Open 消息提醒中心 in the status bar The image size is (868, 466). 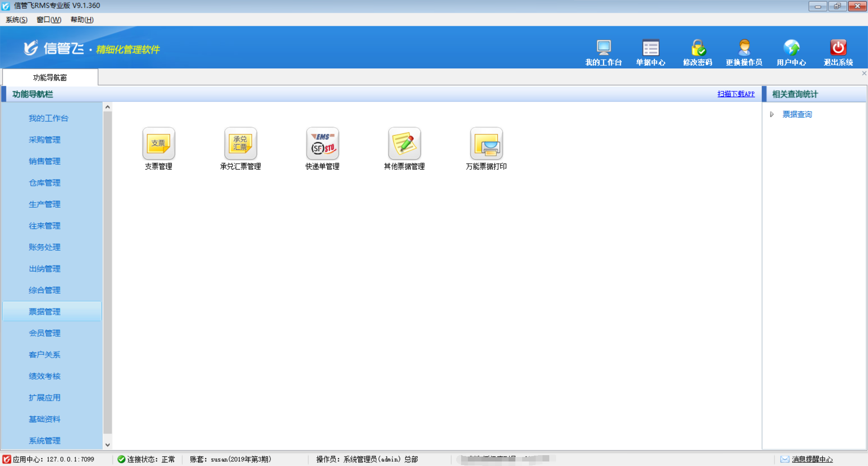coord(812,459)
